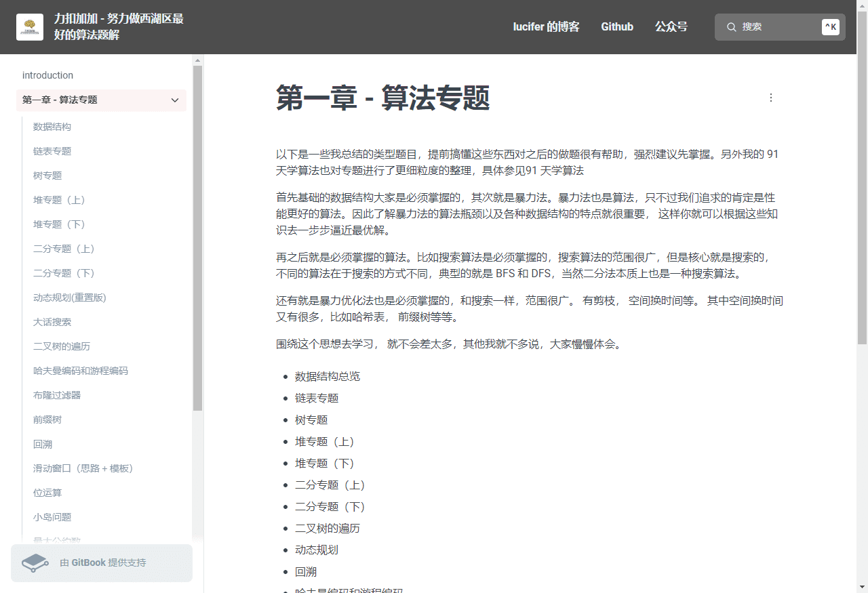Viewport: 868px width, 593px height.
Task: Click the GitBook icon in the footer
Action: tap(34, 563)
